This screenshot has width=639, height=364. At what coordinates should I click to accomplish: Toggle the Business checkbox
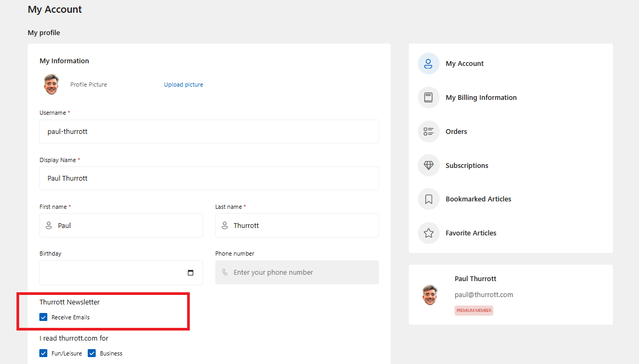pos(92,353)
